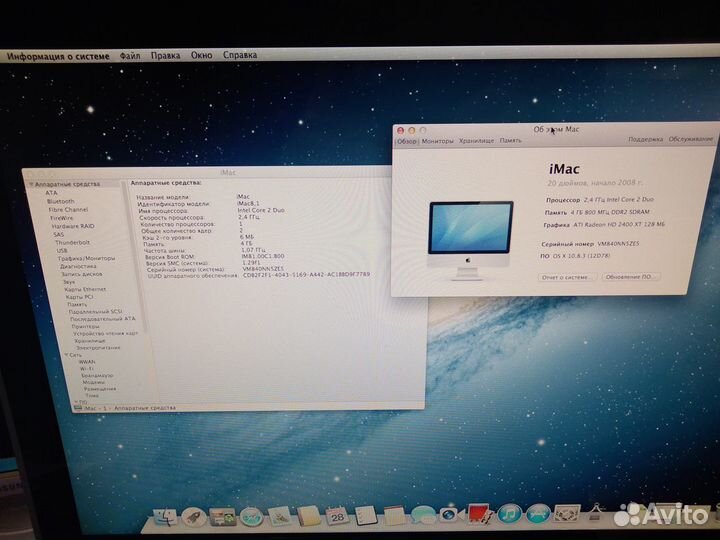This screenshot has height=540, width=720.
Task: Click the Обновление ПО button
Action: (x=630, y=277)
